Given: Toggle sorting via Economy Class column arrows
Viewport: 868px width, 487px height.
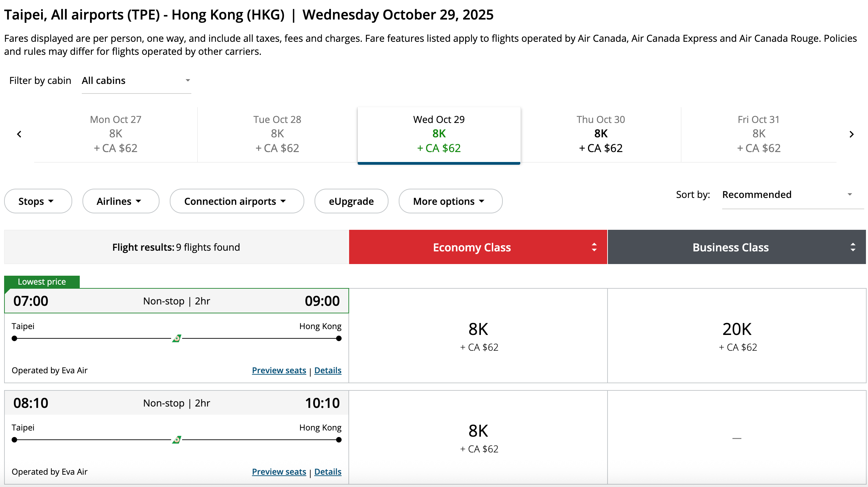Looking at the screenshot, I should (x=594, y=247).
